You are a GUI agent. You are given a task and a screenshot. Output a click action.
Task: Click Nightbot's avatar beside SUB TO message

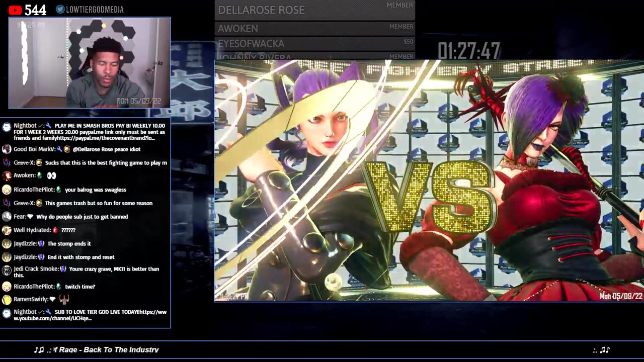[x=7, y=313]
